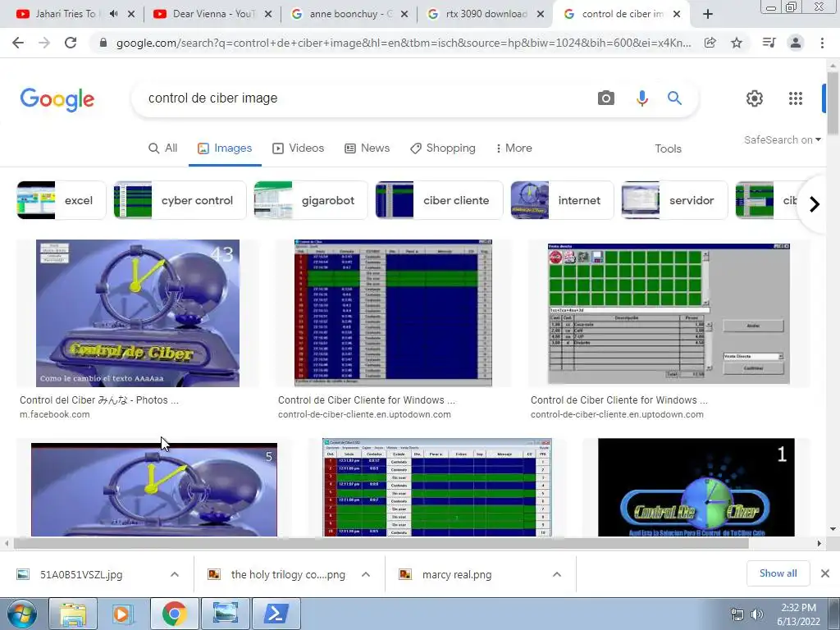Open PowerShell from taskbar

(x=276, y=614)
